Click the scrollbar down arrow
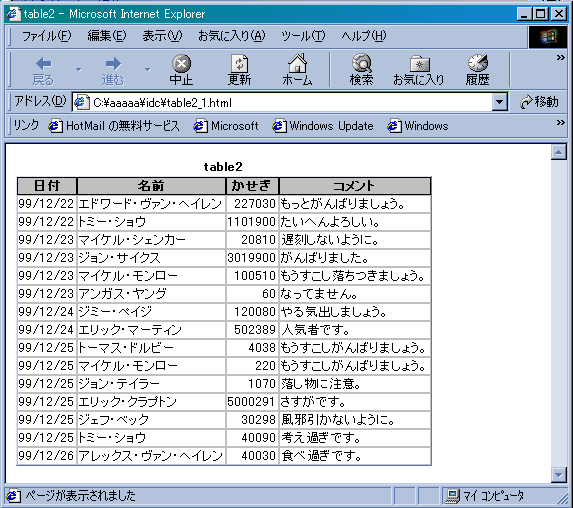573x508 pixels. coord(559,475)
